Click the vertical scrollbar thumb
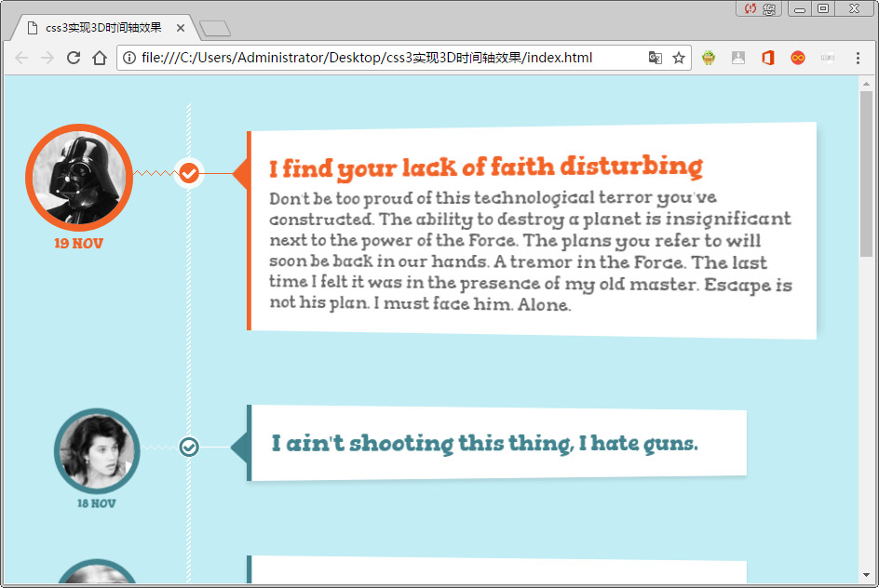879x588 pixels. coord(866,174)
